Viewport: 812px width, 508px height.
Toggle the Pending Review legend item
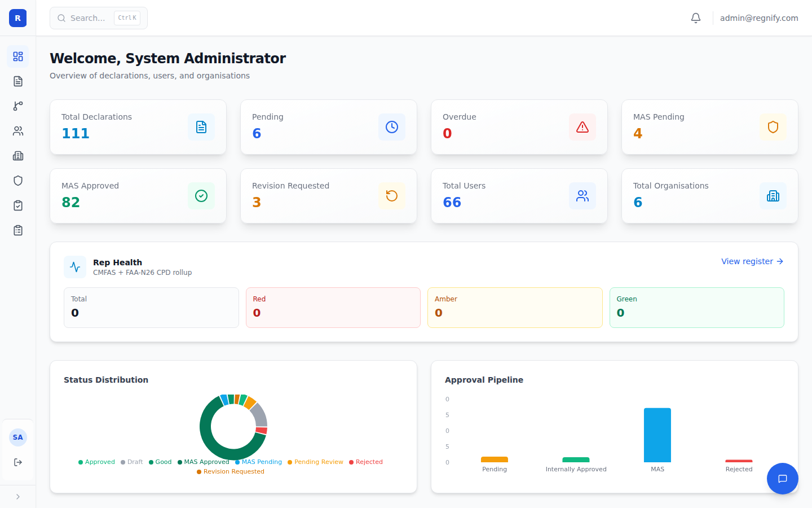(315, 462)
